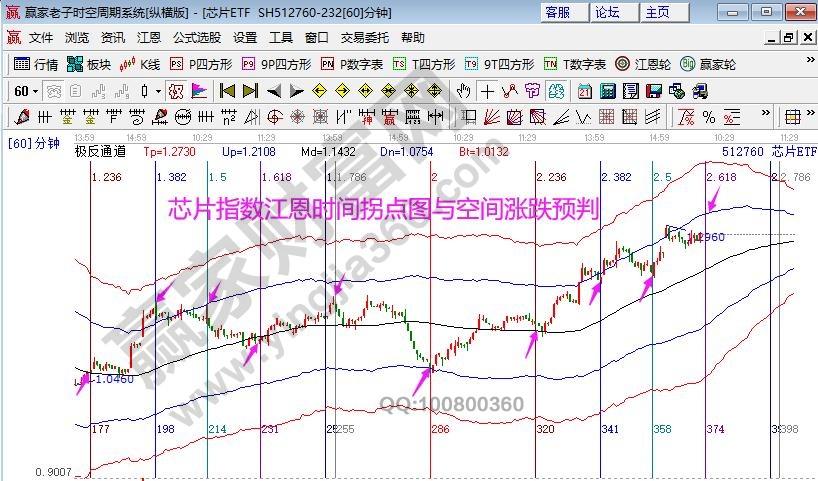
Task: Click the save floppy disk icon
Action: 650,91
